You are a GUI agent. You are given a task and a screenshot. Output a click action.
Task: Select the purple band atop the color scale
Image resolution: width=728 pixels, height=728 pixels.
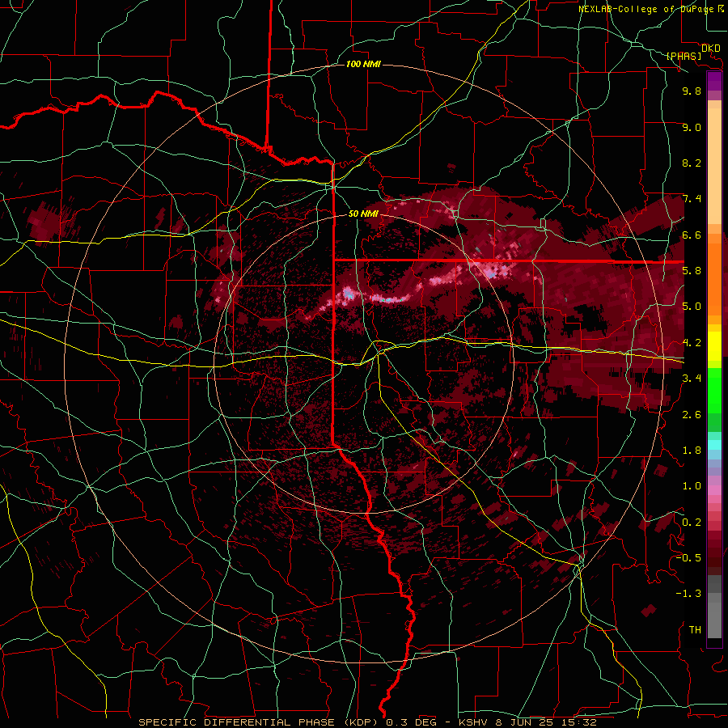pyautogui.click(x=714, y=81)
